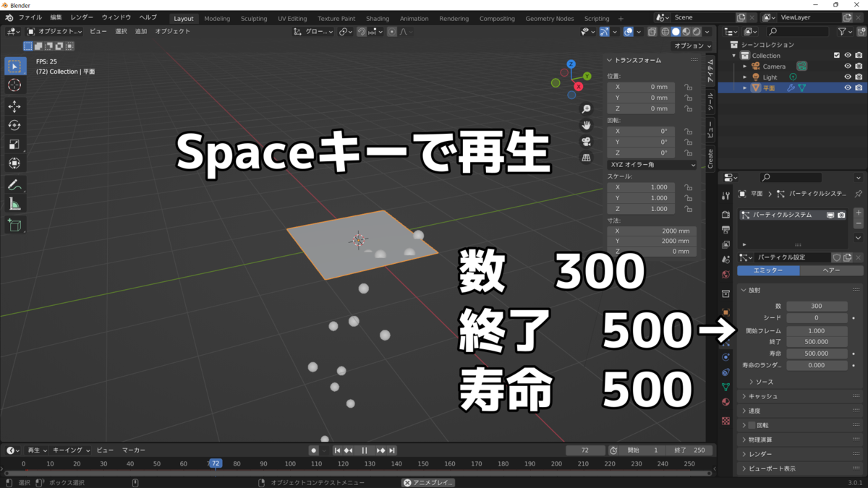The width and height of the screenshot is (868, 488).
Task: Open the レンダー menu
Action: (x=82, y=17)
